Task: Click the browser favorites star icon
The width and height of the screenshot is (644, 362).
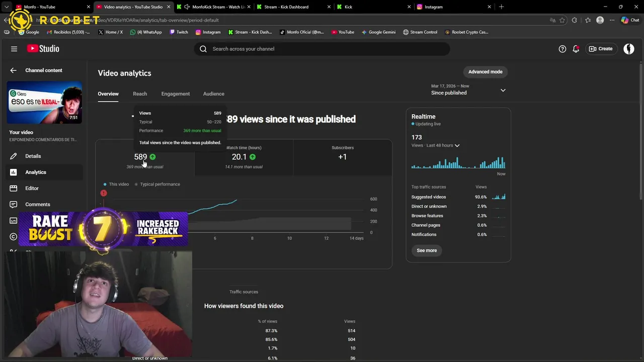Action: pyautogui.click(x=562, y=20)
